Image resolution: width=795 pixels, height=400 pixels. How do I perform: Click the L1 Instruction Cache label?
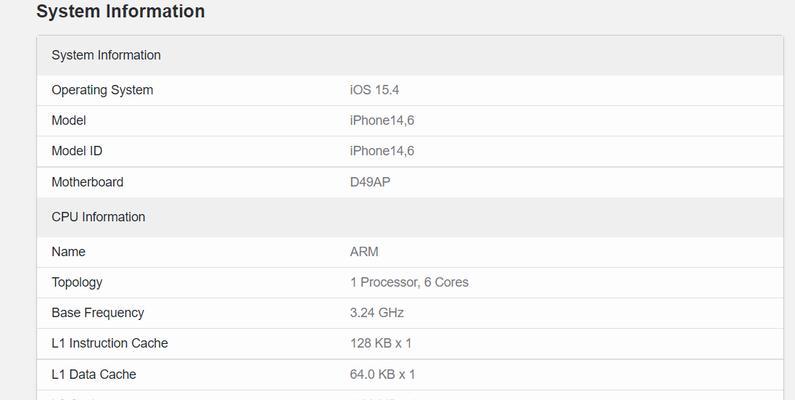point(110,343)
